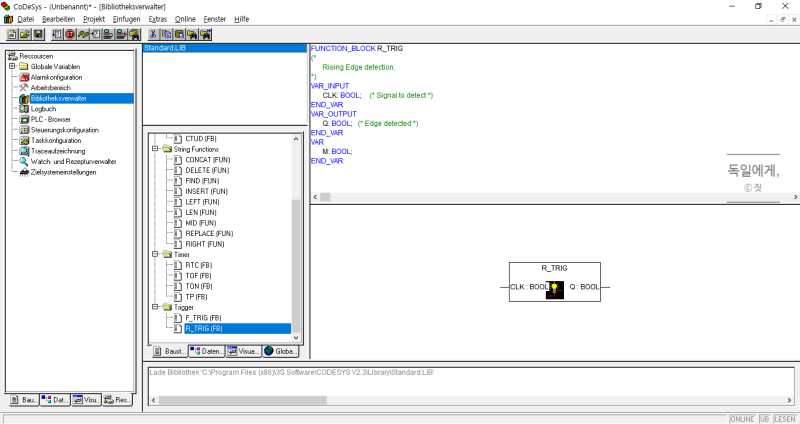This screenshot has width=800, height=424.
Task: Click the R_TRIG block diagram
Action: pyautogui.click(x=555, y=282)
